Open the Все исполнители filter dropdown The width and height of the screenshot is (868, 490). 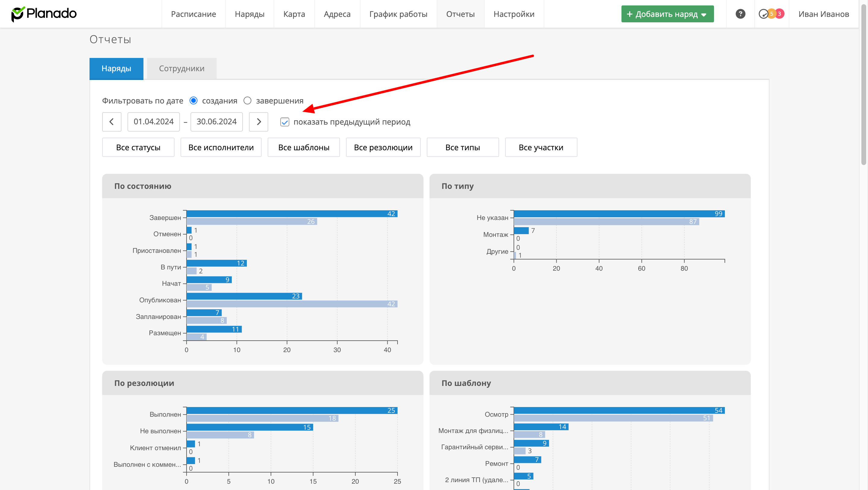pos(221,147)
